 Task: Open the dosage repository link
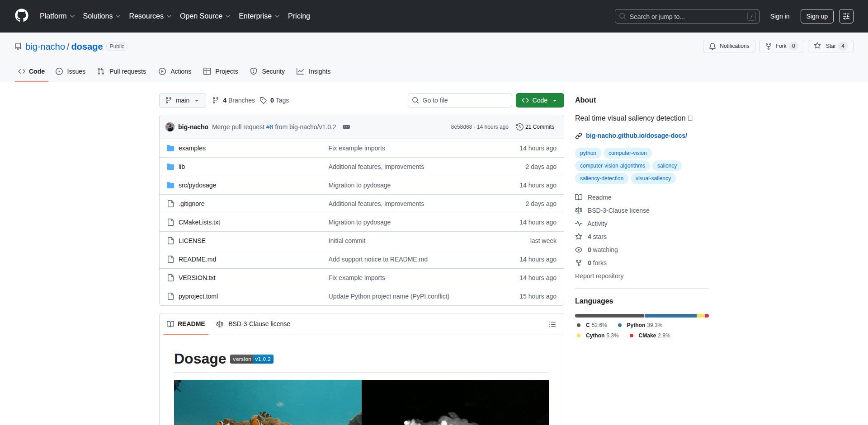(87, 47)
